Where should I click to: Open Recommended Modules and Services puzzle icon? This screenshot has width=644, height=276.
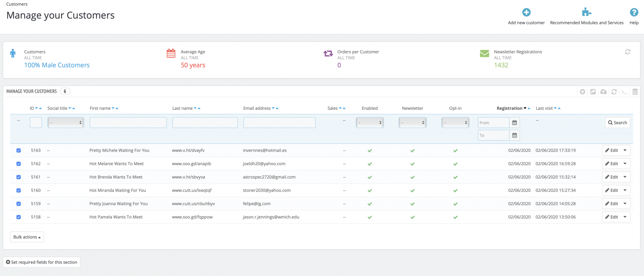[x=586, y=13]
